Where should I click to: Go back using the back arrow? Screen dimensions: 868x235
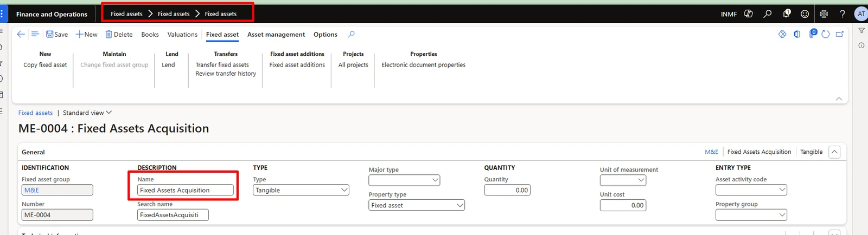(x=21, y=34)
